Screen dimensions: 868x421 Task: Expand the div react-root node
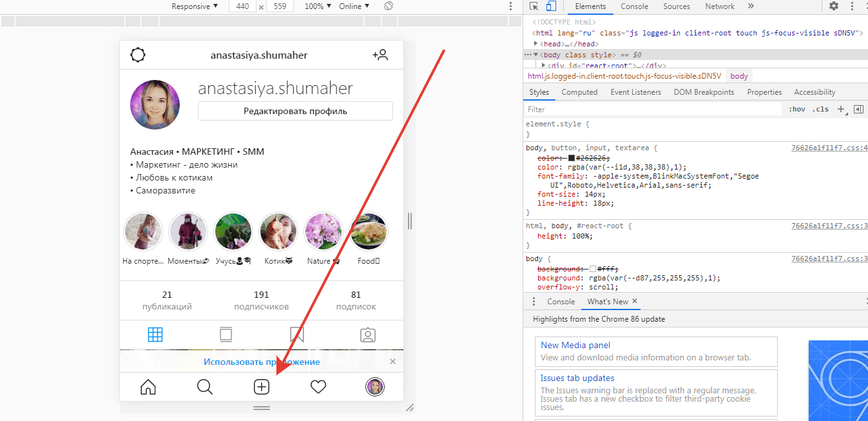point(543,65)
